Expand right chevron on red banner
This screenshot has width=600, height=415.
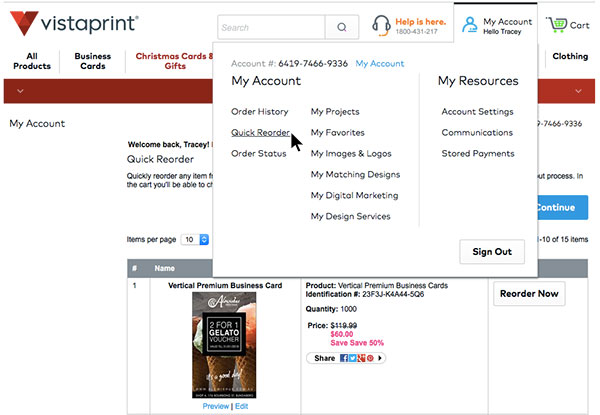[578, 91]
